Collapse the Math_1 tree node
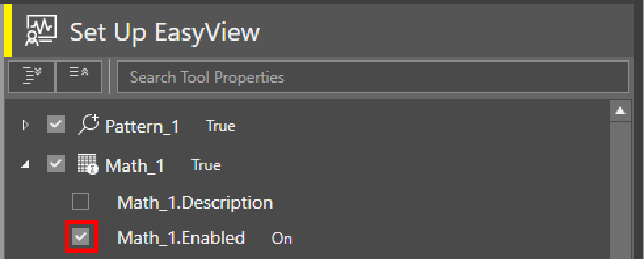The height and width of the screenshot is (260, 644). coord(24,165)
